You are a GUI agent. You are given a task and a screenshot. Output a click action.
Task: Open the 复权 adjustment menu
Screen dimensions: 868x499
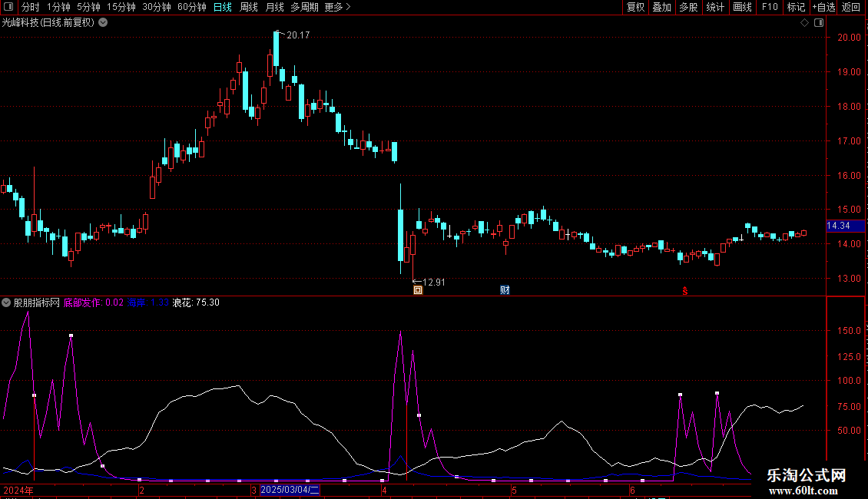point(635,7)
